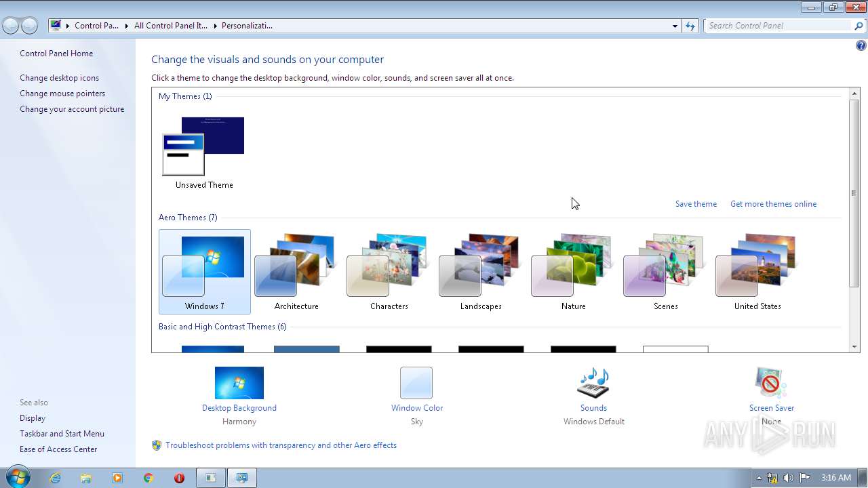Click the themes list scroll-down arrow
Viewport: 868px width, 488px height.
[x=854, y=347]
